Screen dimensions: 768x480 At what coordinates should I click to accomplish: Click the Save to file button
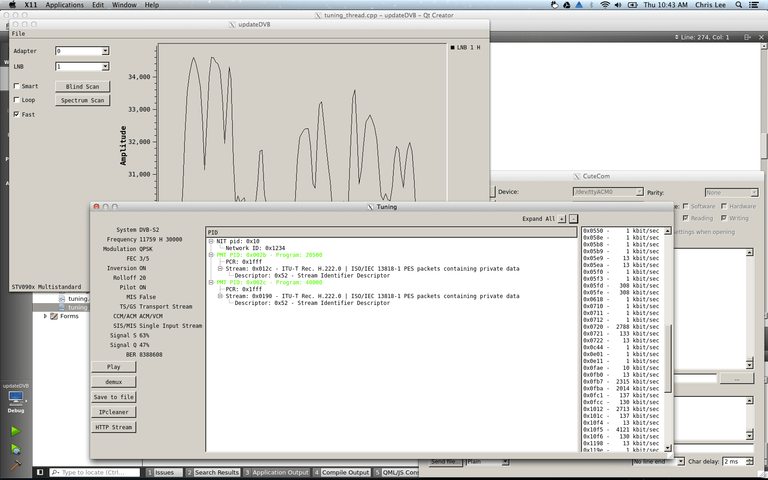[x=114, y=397]
